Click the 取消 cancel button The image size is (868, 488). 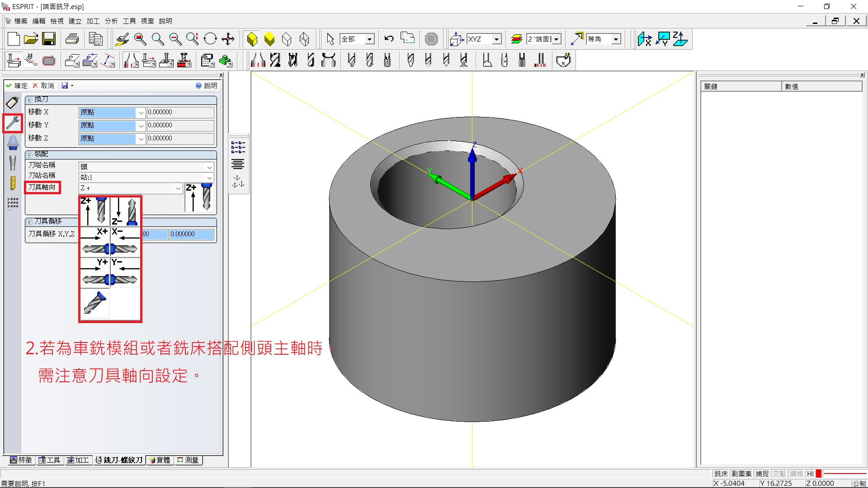(43, 85)
